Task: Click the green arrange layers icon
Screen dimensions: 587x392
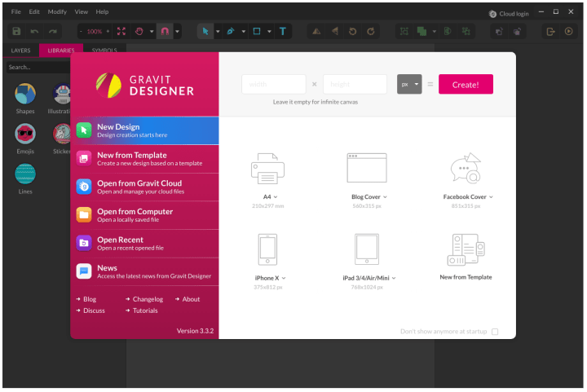Action: 422,32
